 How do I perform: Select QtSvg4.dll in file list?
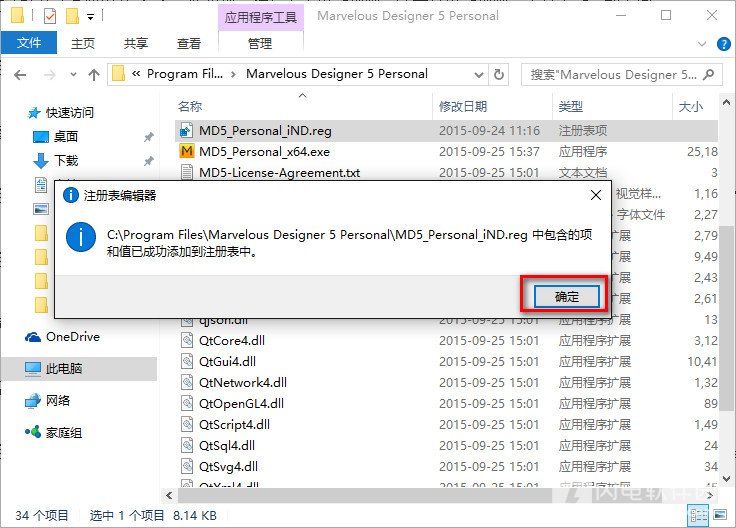pos(228,467)
